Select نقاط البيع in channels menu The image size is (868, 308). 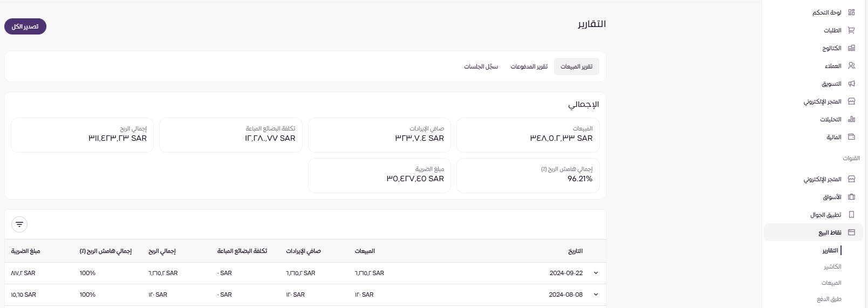830,232
